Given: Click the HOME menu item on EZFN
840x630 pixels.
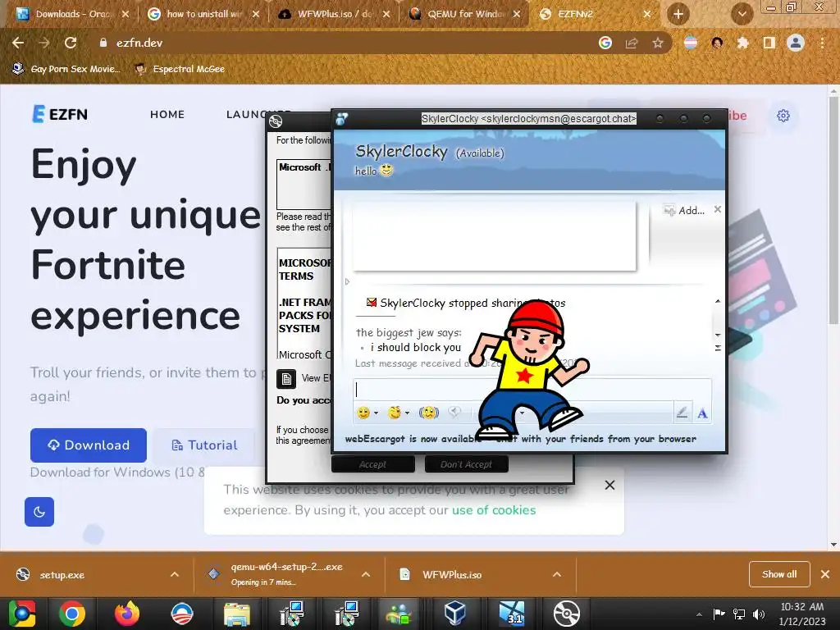Looking at the screenshot, I should point(167,114).
